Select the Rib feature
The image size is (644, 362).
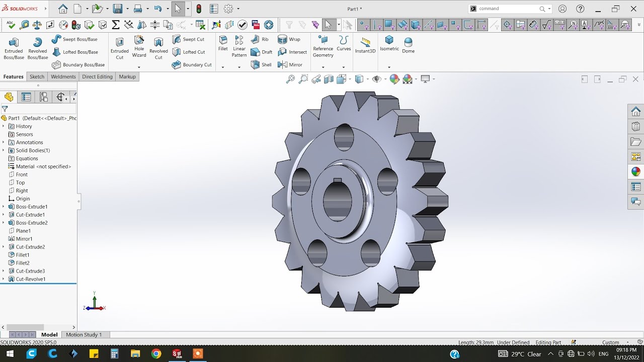tap(260, 39)
